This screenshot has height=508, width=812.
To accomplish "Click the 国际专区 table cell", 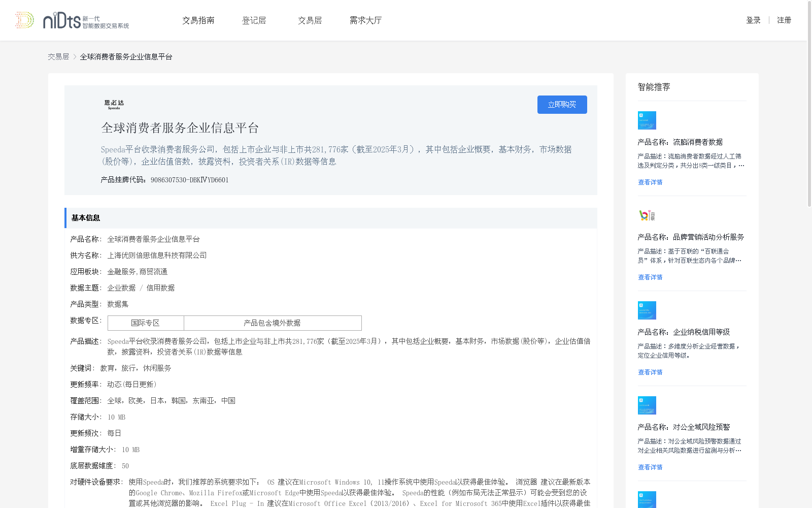I will (x=146, y=323).
